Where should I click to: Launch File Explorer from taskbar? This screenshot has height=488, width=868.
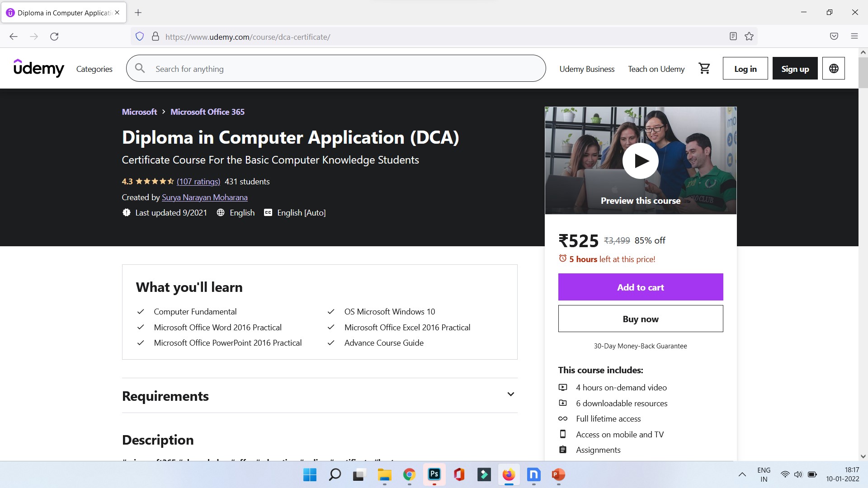(384, 475)
